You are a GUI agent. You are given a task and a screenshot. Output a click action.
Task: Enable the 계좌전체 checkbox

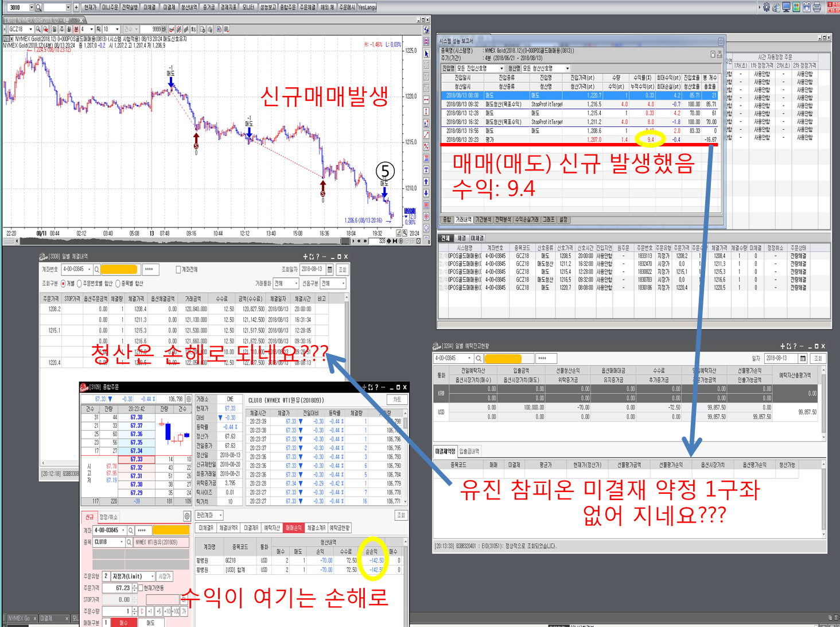[178, 269]
